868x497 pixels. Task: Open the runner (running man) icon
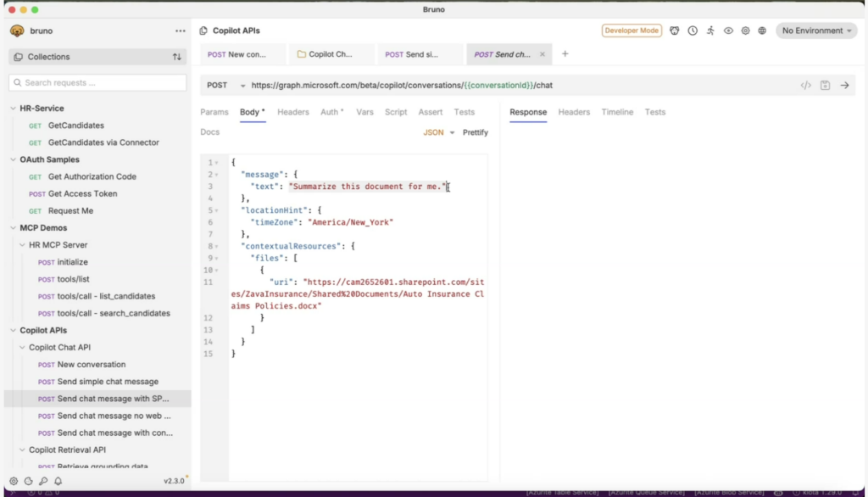[x=710, y=31]
